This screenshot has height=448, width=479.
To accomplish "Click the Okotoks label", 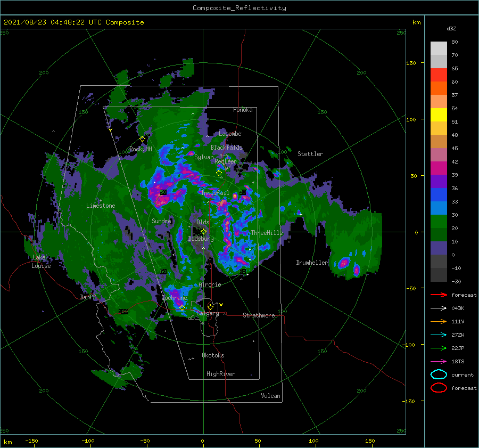I will pos(213,355).
